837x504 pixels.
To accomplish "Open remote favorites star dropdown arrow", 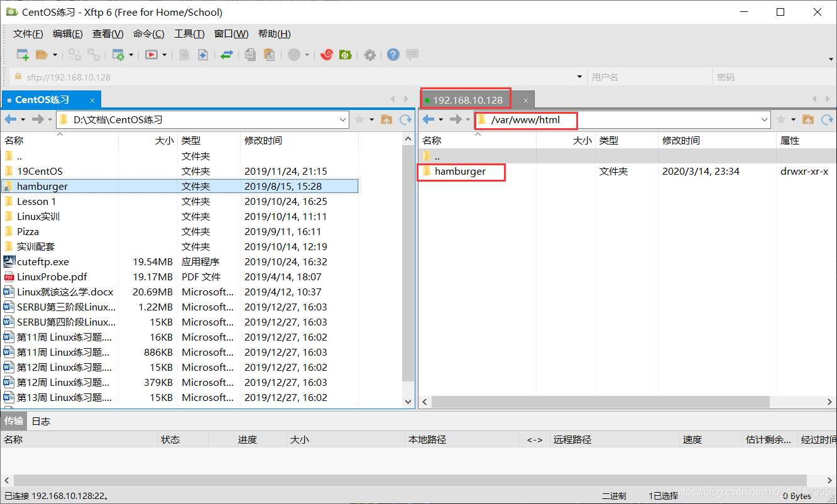I will point(793,119).
